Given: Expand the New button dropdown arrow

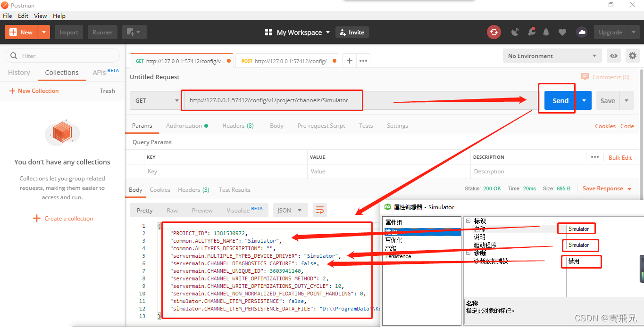Looking at the screenshot, I should (x=43, y=32).
